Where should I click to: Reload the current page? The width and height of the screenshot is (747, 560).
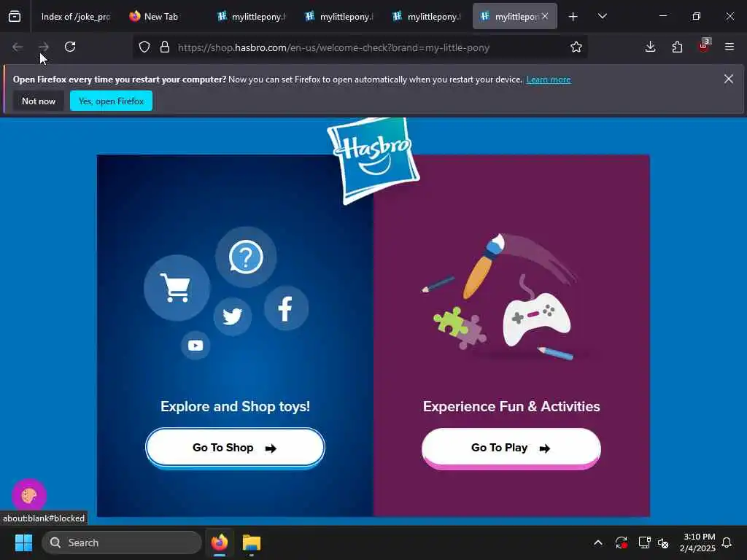(x=70, y=47)
